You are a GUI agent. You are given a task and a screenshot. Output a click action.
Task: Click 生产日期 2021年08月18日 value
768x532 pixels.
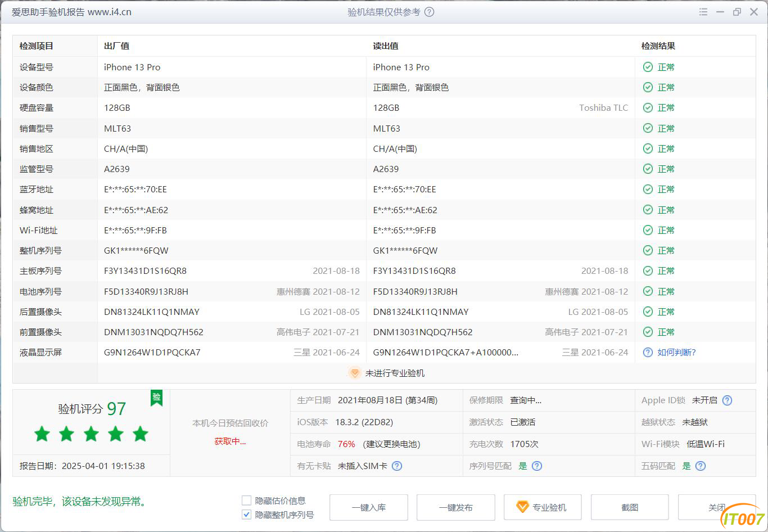point(387,400)
